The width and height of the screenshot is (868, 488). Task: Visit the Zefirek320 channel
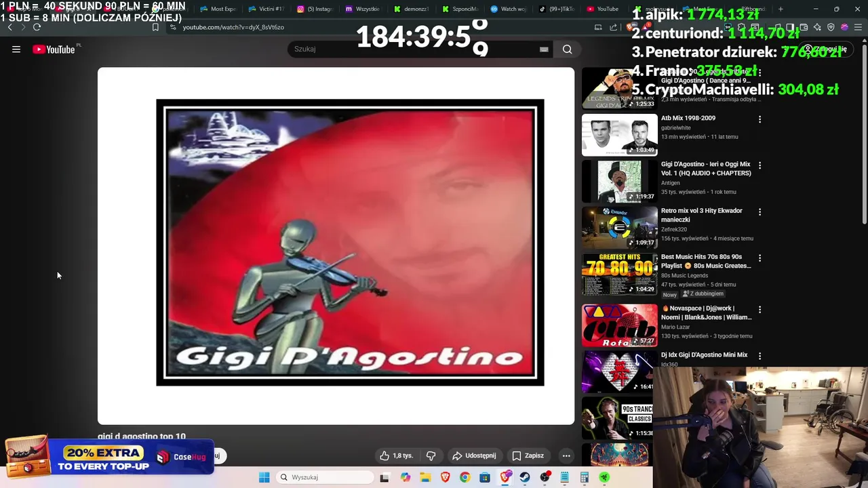tap(675, 229)
